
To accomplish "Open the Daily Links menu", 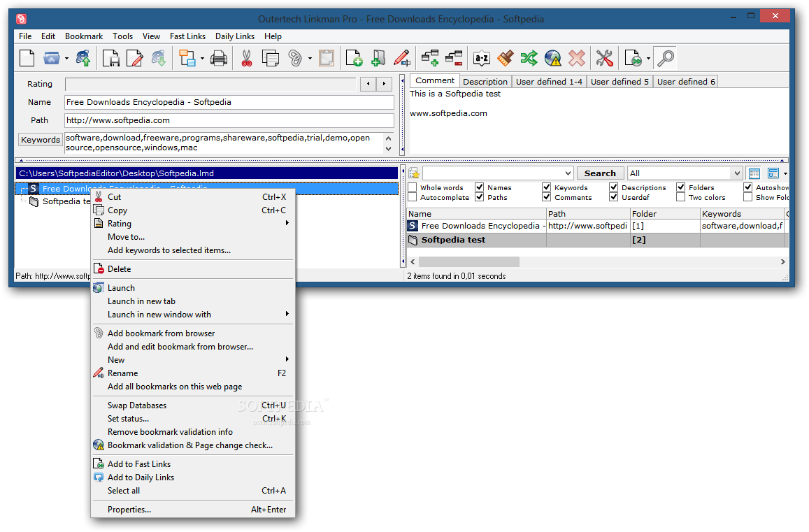I will (235, 36).
